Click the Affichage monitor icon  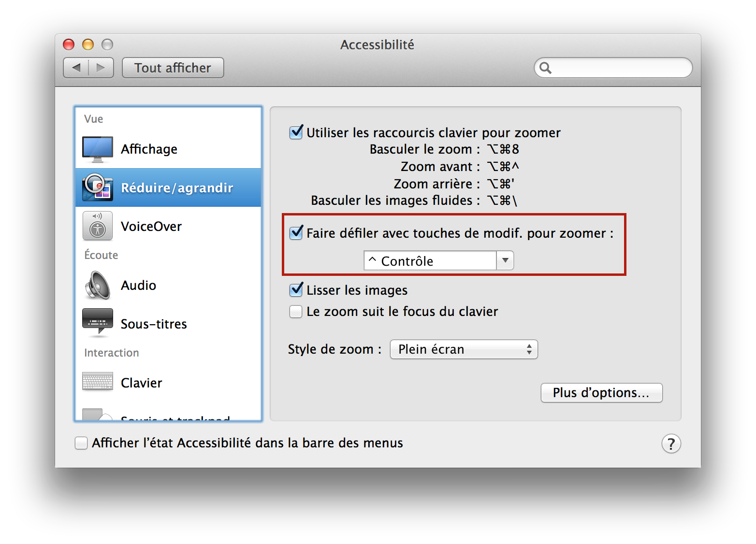98,149
